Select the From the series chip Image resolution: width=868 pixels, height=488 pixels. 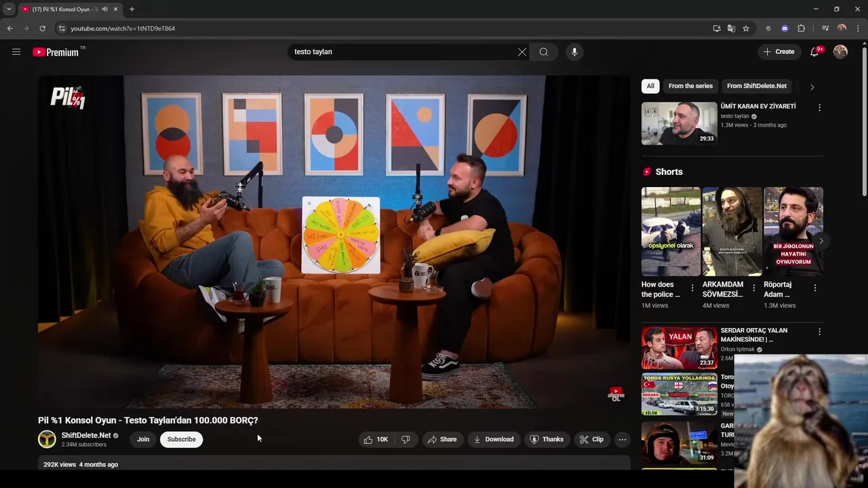tap(690, 86)
